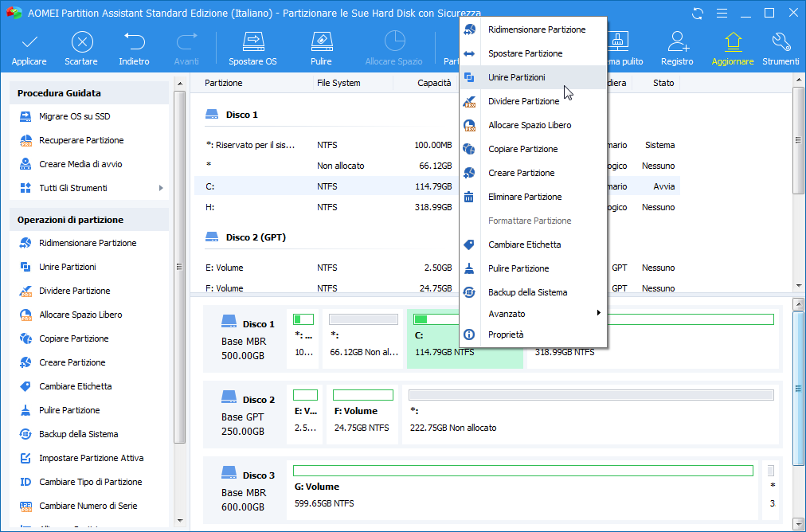
Task: Click Proprietà in the context menu
Action: [506, 334]
